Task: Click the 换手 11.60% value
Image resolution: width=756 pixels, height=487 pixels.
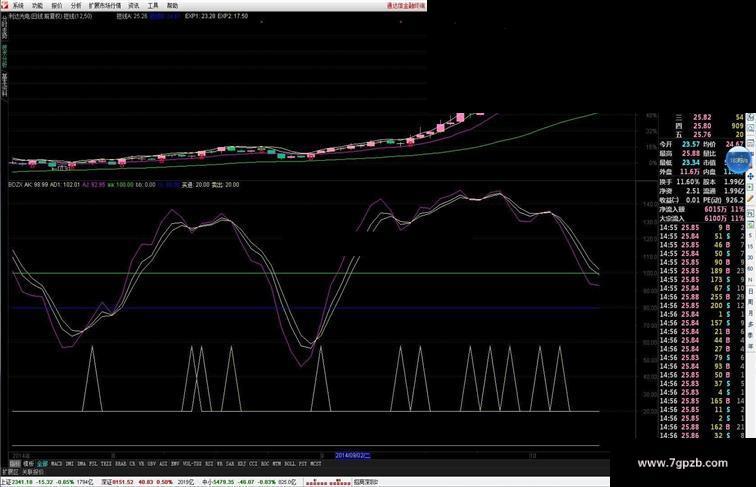Action: (688, 182)
